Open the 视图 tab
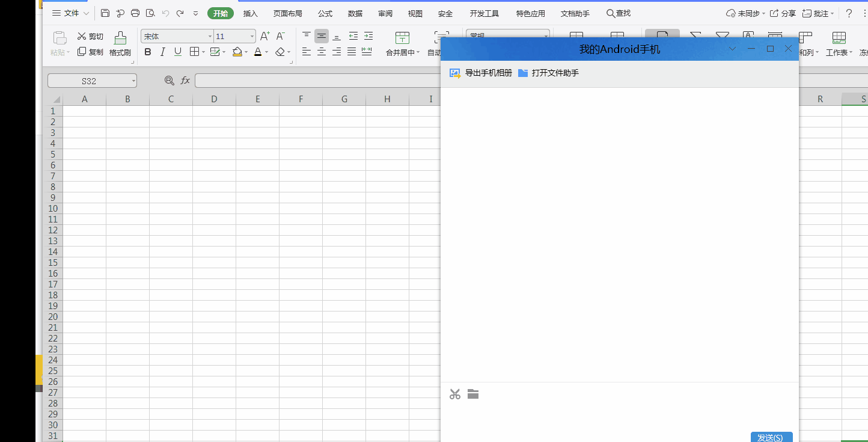The height and width of the screenshot is (442, 868). [x=415, y=13]
